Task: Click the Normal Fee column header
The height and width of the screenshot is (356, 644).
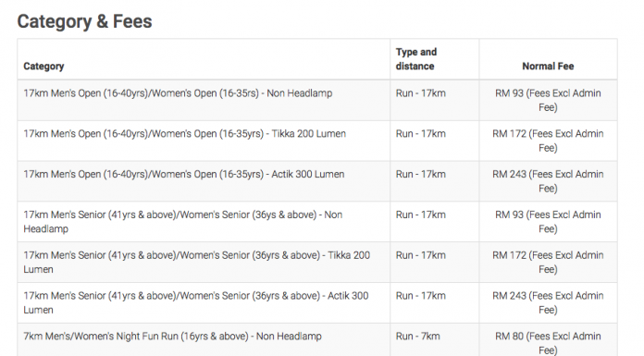Action: (548, 66)
